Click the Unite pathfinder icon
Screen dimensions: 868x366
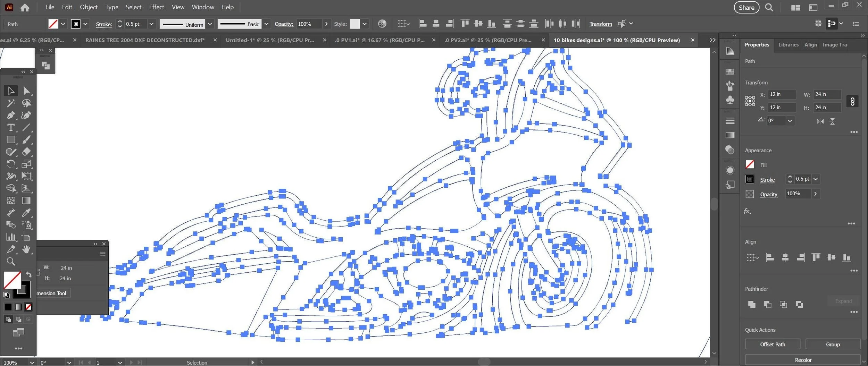click(752, 304)
